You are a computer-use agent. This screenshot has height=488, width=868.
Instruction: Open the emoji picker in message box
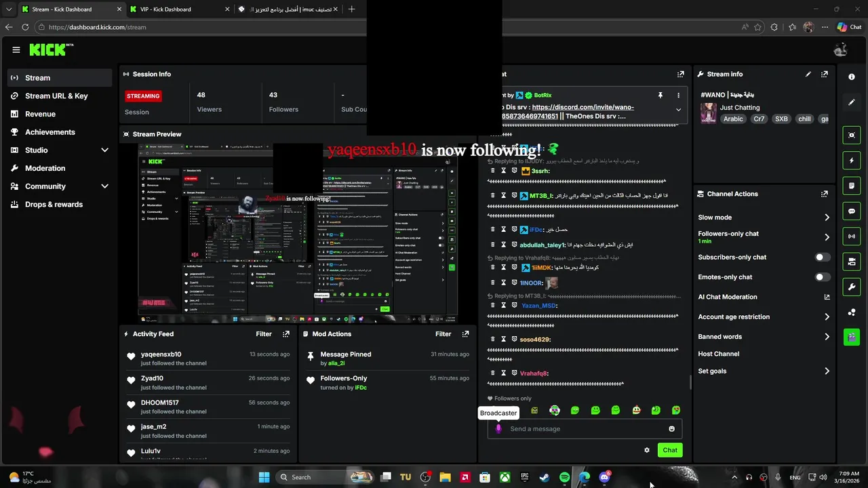671,428
